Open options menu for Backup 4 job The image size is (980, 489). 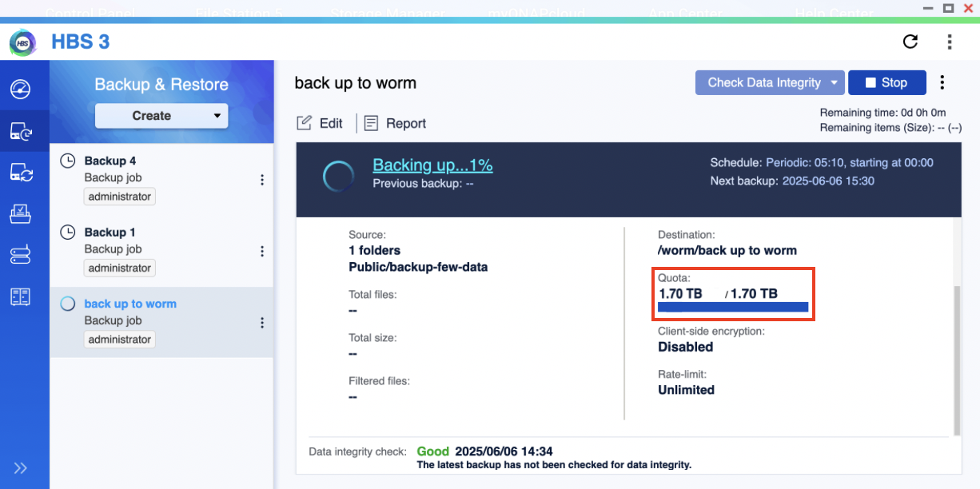pos(262,180)
